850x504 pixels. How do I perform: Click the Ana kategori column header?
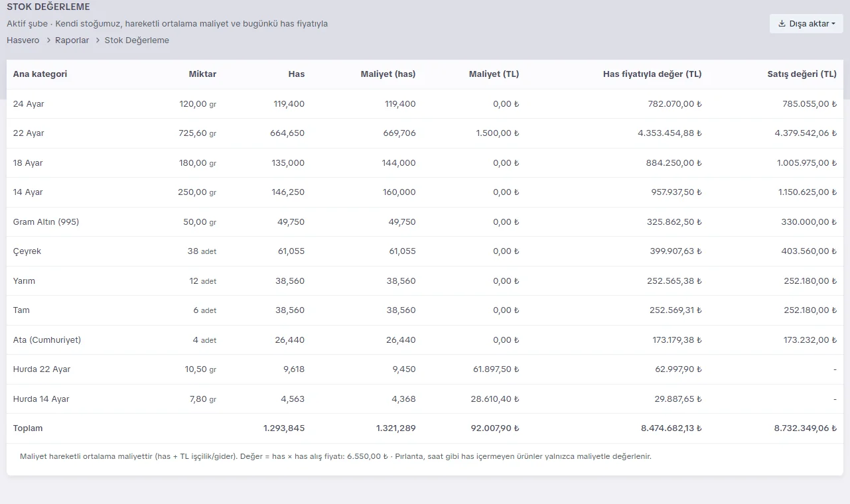[40, 74]
